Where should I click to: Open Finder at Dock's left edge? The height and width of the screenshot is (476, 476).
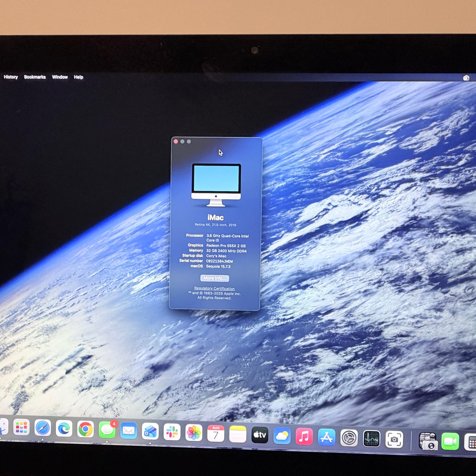[3, 427]
